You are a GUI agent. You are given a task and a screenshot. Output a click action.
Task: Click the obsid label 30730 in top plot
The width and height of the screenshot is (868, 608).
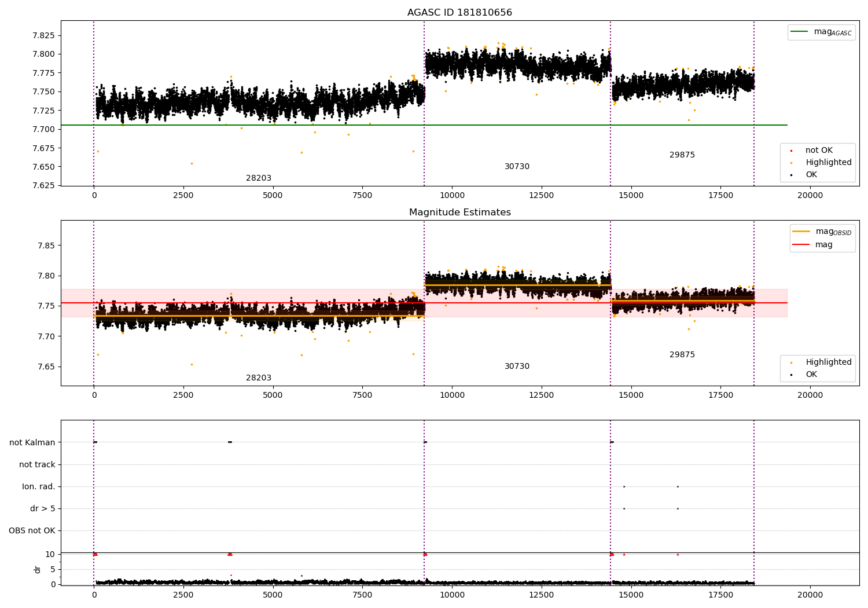pyautogui.click(x=517, y=166)
